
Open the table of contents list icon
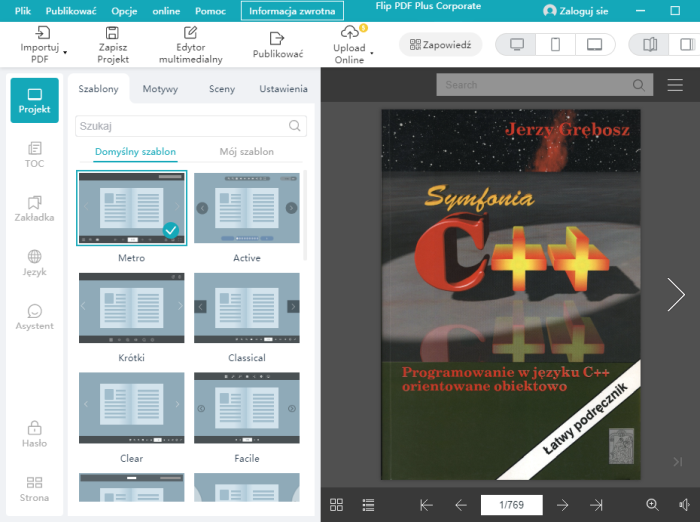point(368,505)
